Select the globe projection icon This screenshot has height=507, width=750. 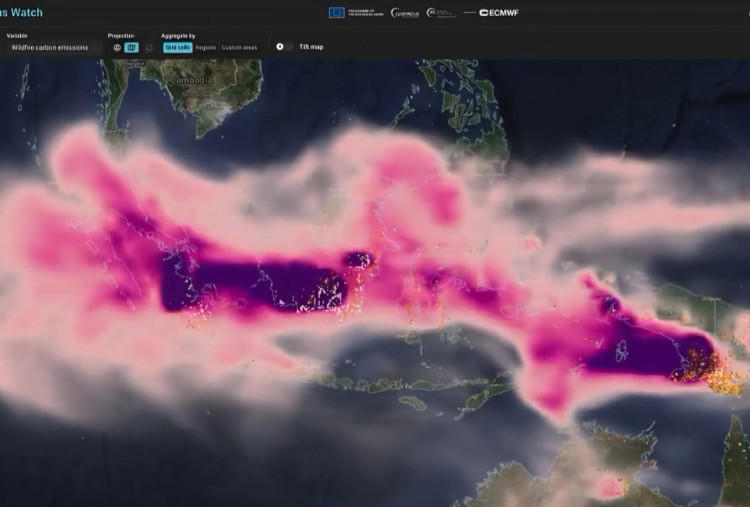117,47
